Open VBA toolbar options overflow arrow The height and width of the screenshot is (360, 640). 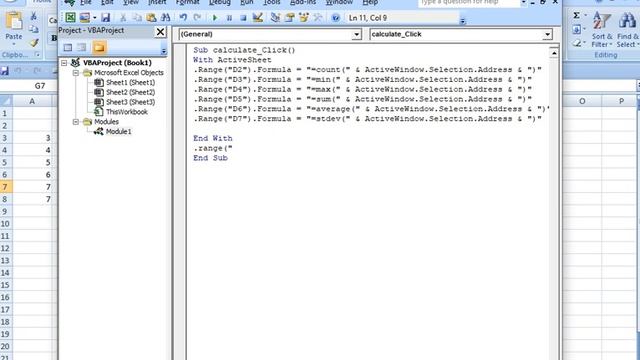pyautogui.click(x=462, y=20)
